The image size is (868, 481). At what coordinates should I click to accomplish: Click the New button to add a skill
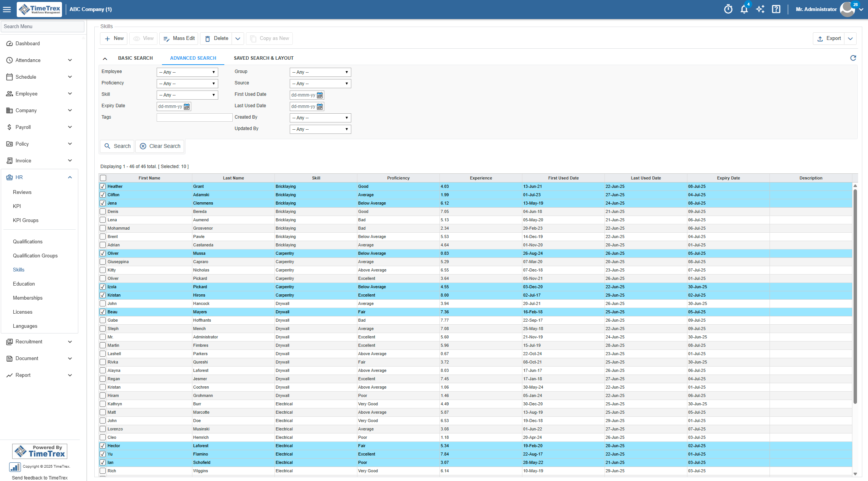tap(113, 38)
